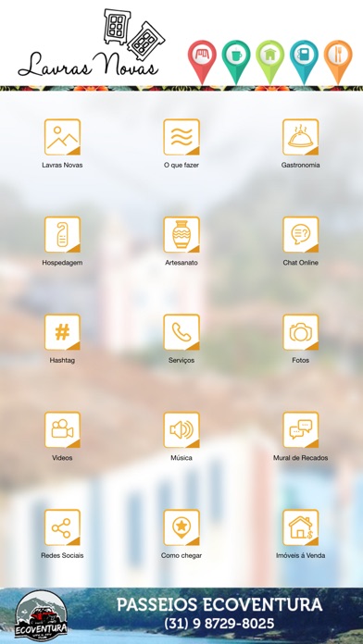This screenshot has width=363, height=644.
Task: Open the Hashtag icon
Action: click(x=62, y=332)
